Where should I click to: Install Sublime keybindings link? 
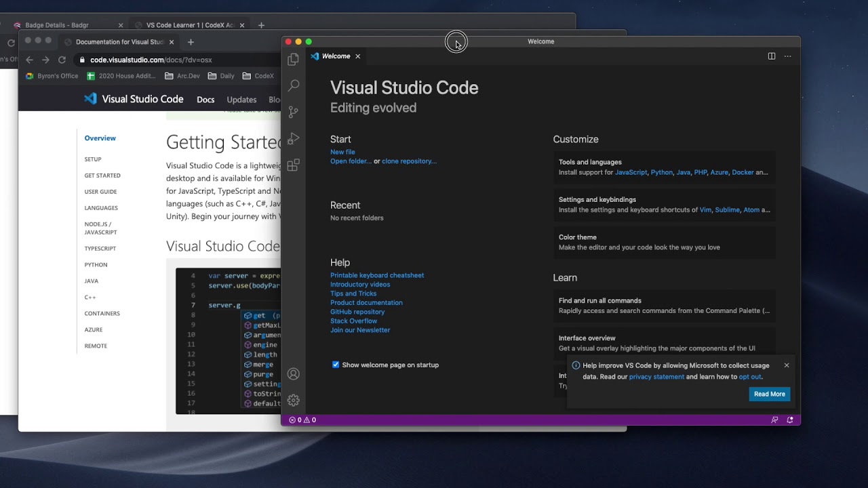click(x=727, y=210)
